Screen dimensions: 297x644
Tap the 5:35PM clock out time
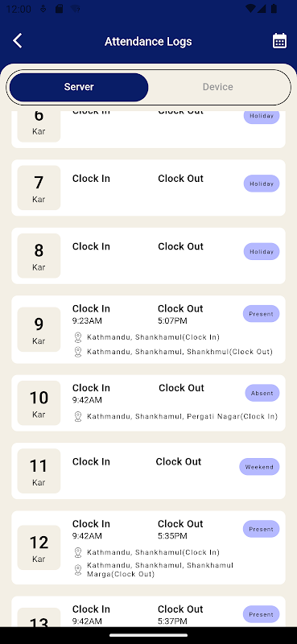point(172,536)
